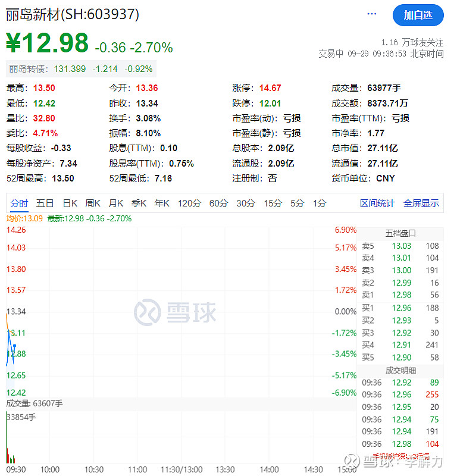
Task: Open 区间统计 link
Action: coord(377,203)
